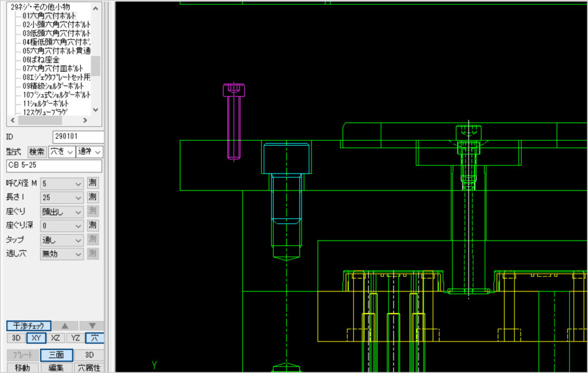Select 06ばね座金 in the parts tree
The width and height of the screenshot is (588, 373).
coord(41,60)
